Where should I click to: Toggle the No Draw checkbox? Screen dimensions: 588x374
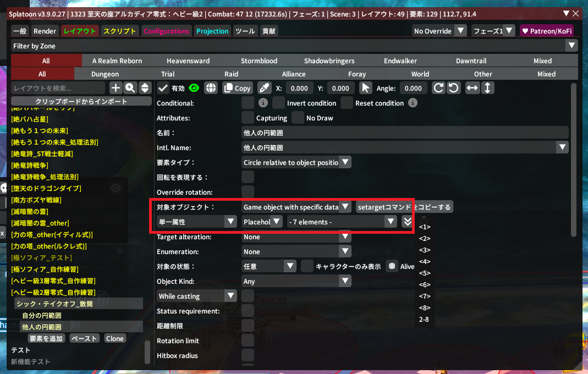pyautogui.click(x=298, y=118)
